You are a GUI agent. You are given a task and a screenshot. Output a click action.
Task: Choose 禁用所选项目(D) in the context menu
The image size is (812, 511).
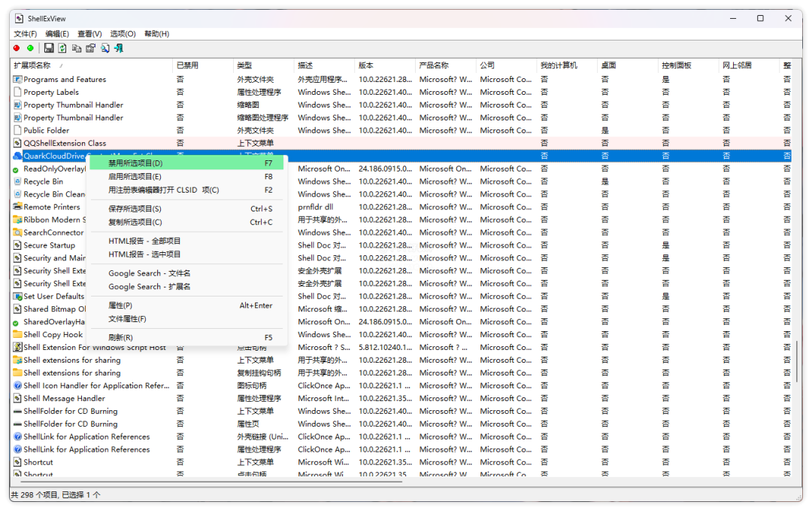[x=187, y=163]
